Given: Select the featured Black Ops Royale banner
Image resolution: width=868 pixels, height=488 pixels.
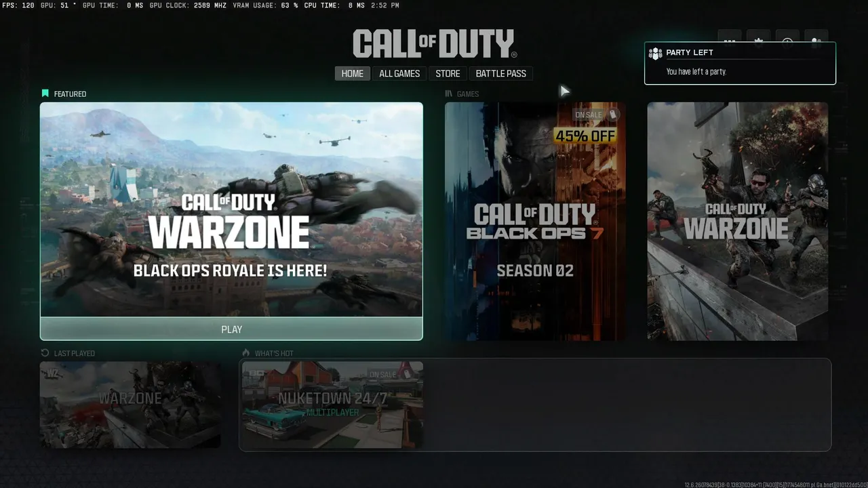Looking at the screenshot, I should 231,209.
